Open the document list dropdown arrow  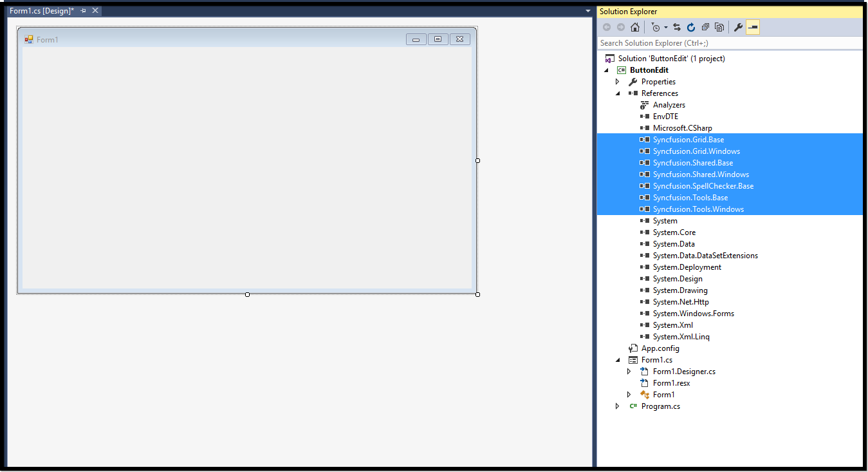(x=587, y=11)
